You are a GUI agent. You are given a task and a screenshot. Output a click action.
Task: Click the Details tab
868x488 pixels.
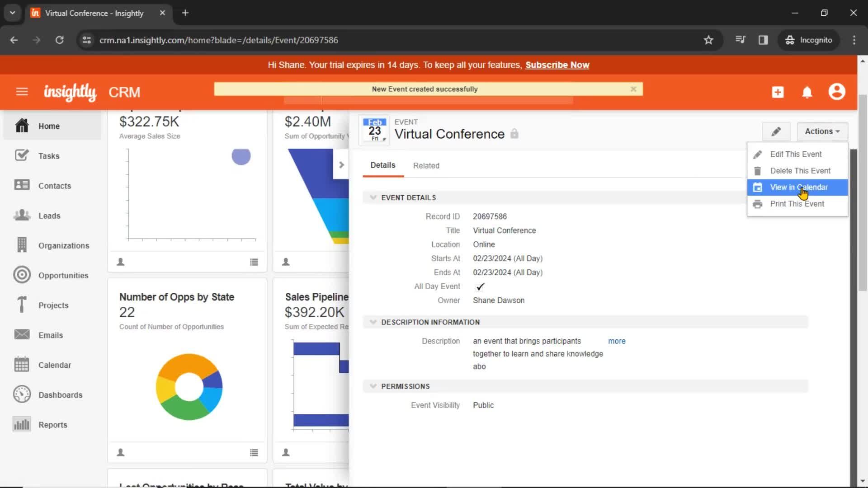pyautogui.click(x=382, y=166)
